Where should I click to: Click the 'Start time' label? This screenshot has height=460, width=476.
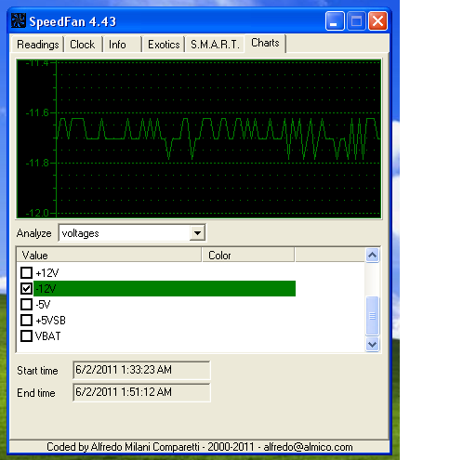(x=37, y=371)
